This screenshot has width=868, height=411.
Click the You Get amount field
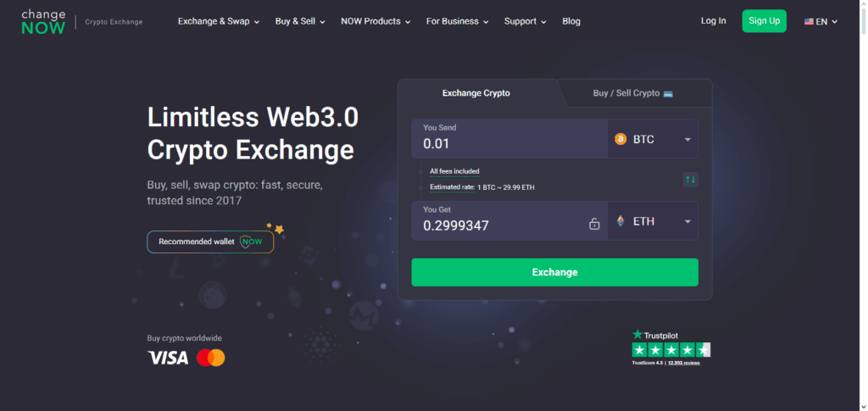tap(509, 220)
